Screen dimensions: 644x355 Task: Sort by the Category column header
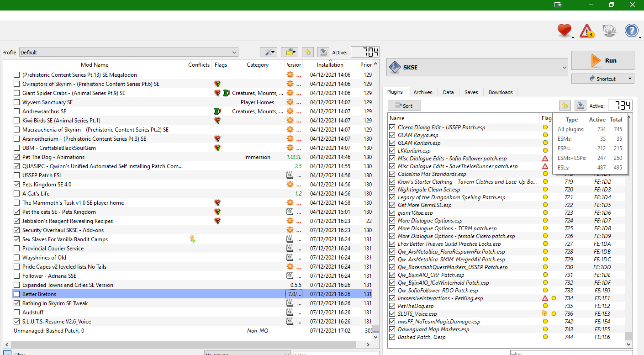click(258, 65)
